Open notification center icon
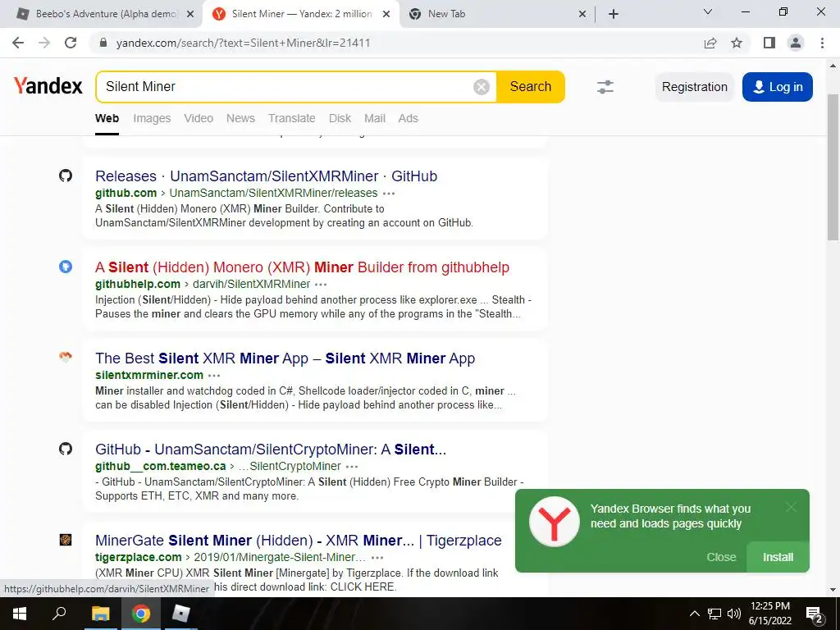This screenshot has height=630, width=840. (x=815, y=614)
